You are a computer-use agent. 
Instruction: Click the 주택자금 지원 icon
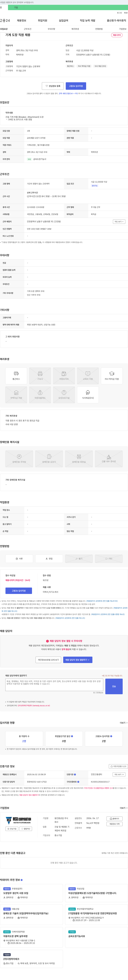pos(16,395)
